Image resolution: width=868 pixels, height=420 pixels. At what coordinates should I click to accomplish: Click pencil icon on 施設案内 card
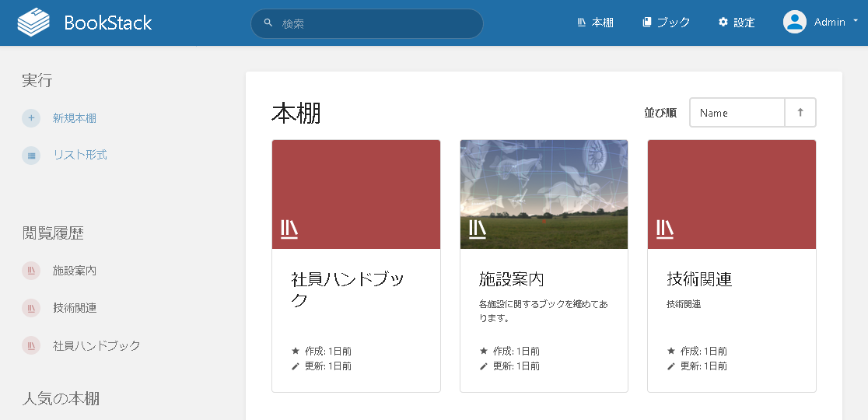[483, 366]
